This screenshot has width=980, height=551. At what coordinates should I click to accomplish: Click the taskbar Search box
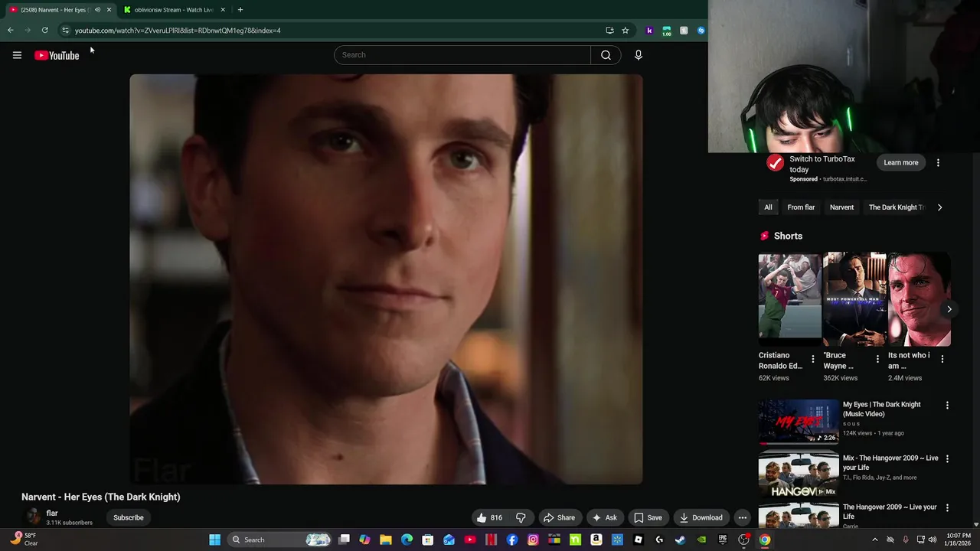[281, 540]
